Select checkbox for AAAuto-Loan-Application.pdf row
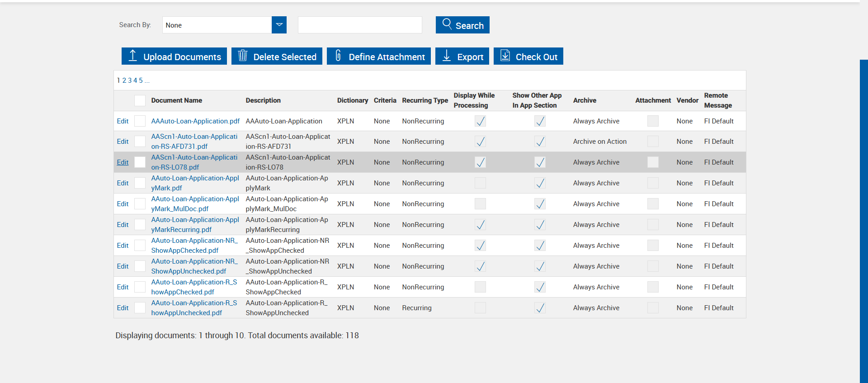The image size is (868, 383). (140, 121)
